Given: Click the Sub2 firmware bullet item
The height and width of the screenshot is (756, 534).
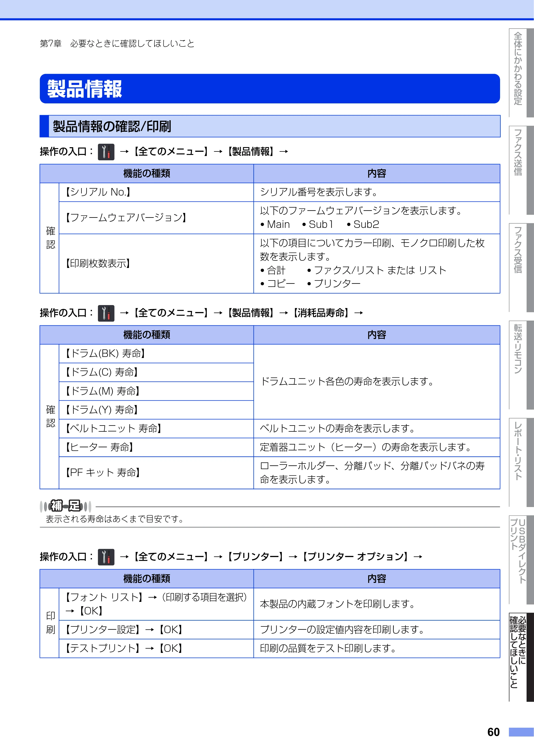Looking at the screenshot, I should 363,225.
